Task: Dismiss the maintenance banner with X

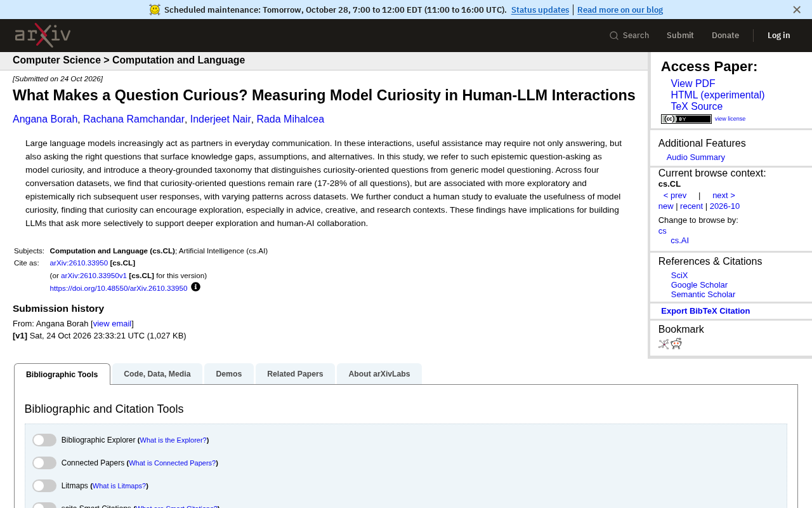Action: 797,10
